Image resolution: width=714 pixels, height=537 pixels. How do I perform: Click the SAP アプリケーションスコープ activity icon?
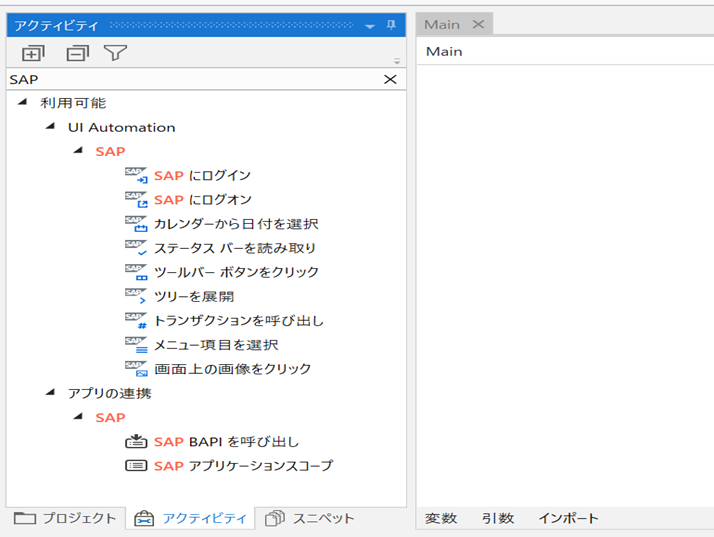[136, 465]
